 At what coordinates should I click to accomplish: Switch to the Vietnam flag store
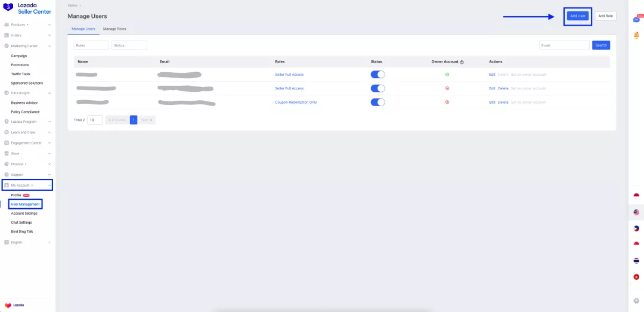pyautogui.click(x=637, y=277)
